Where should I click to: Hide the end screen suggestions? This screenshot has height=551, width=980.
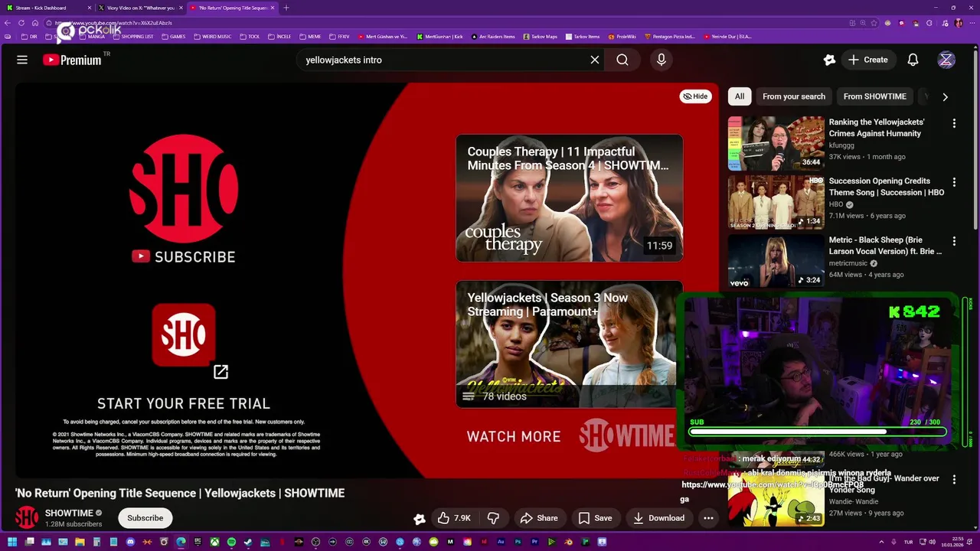pyautogui.click(x=696, y=96)
